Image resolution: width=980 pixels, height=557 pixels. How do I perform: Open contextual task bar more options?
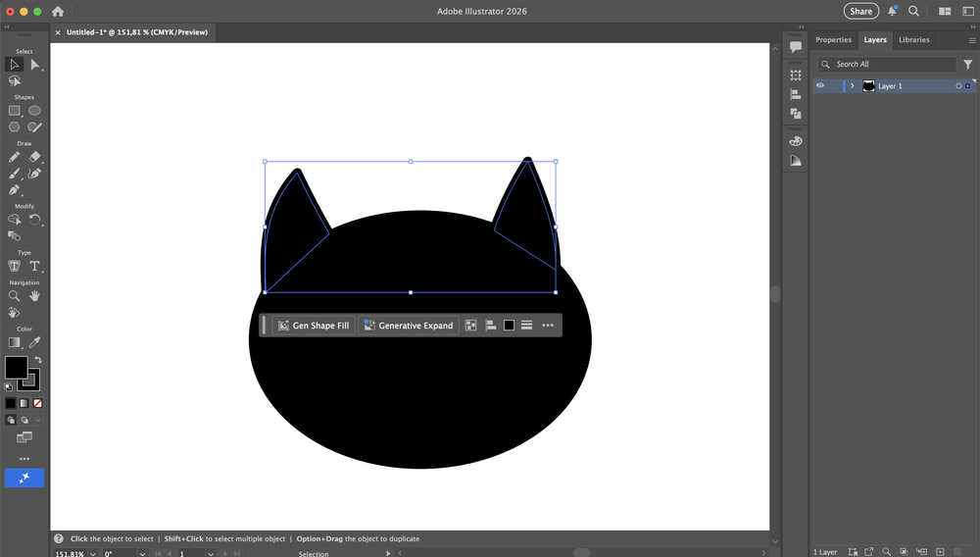548,325
